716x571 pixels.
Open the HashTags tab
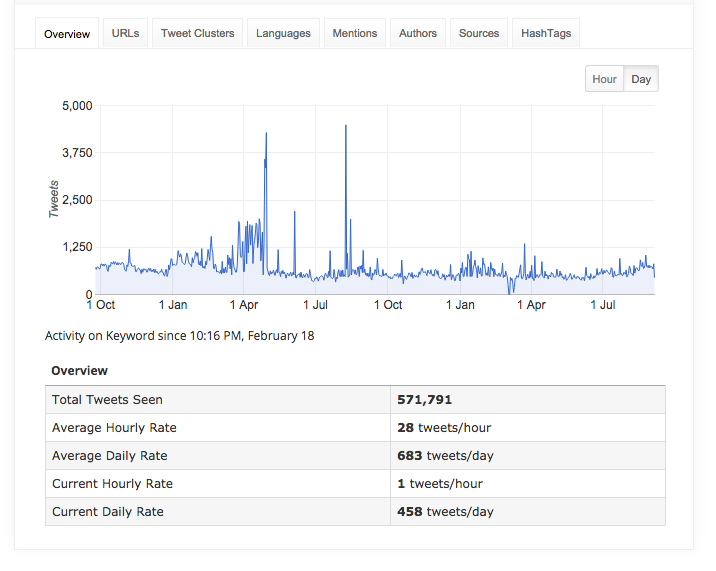546,33
